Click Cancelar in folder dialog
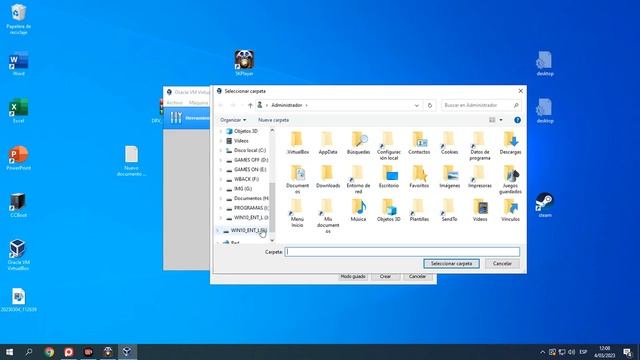This screenshot has width=640, height=360. [x=502, y=264]
